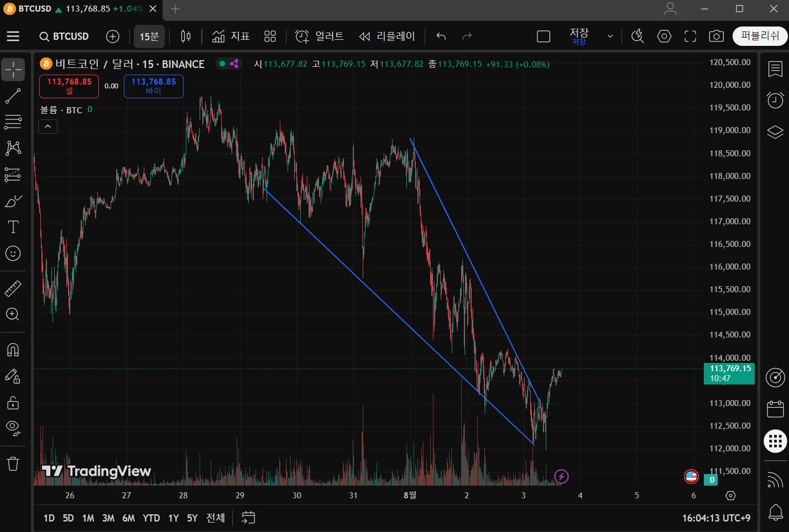Viewport: 789px width, 532px height.
Task: Open the 15분 interval dropdown
Action: [x=149, y=36]
